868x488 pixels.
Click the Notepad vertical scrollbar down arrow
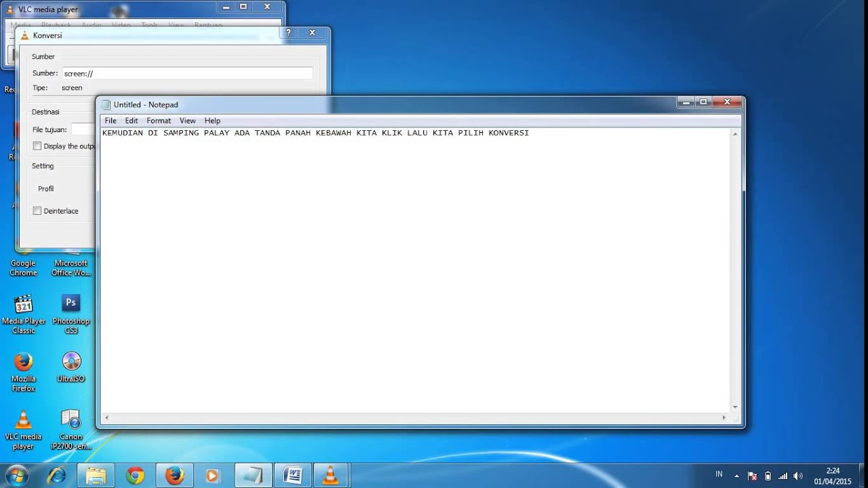point(735,407)
